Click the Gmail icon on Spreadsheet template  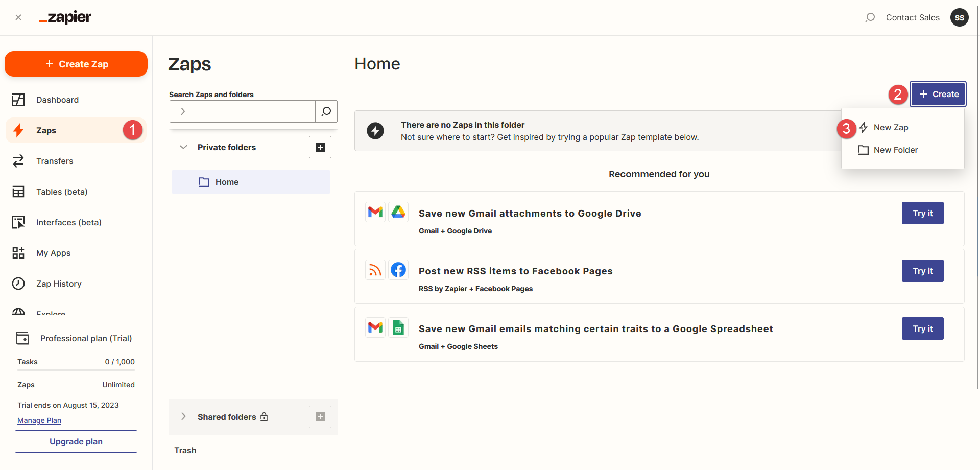tap(375, 327)
